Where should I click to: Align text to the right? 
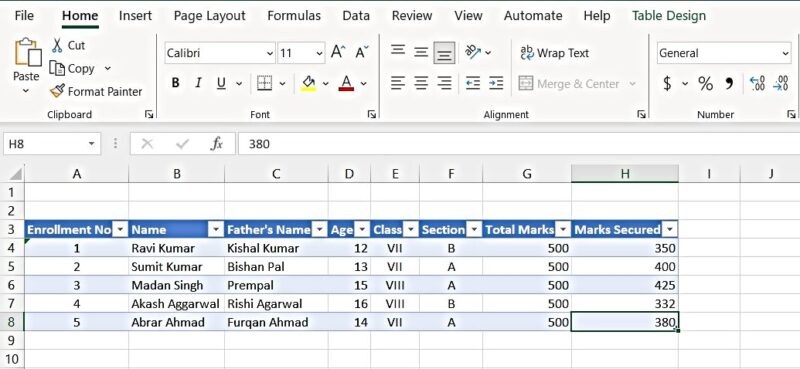click(x=445, y=83)
